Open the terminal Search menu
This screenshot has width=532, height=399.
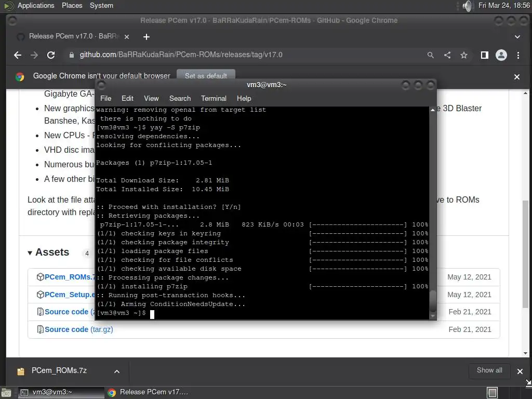180,98
